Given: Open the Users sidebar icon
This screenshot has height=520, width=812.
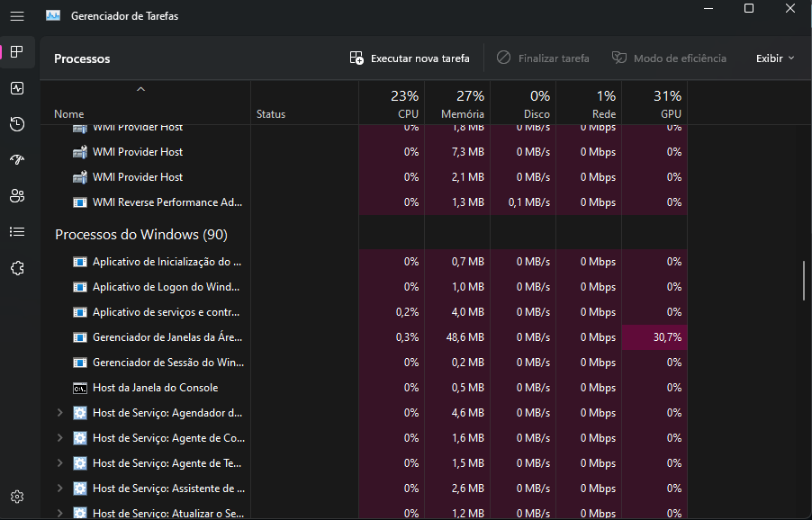Looking at the screenshot, I should pyautogui.click(x=17, y=196).
